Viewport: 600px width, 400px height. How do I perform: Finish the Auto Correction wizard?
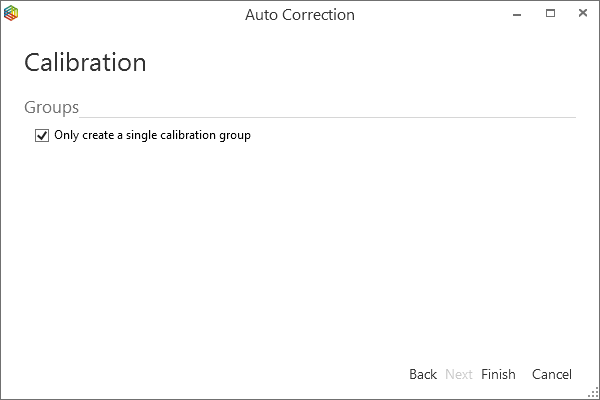coord(498,374)
